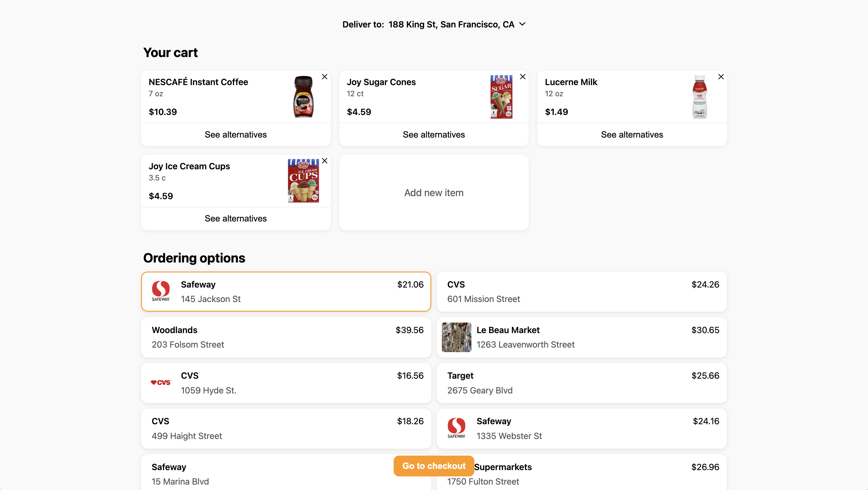This screenshot has height=490, width=868.
Task: Select CVS at 1059 Hyde St.
Action: tap(286, 383)
